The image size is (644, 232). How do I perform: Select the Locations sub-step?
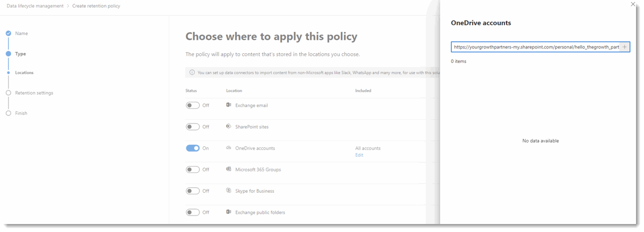click(x=24, y=72)
